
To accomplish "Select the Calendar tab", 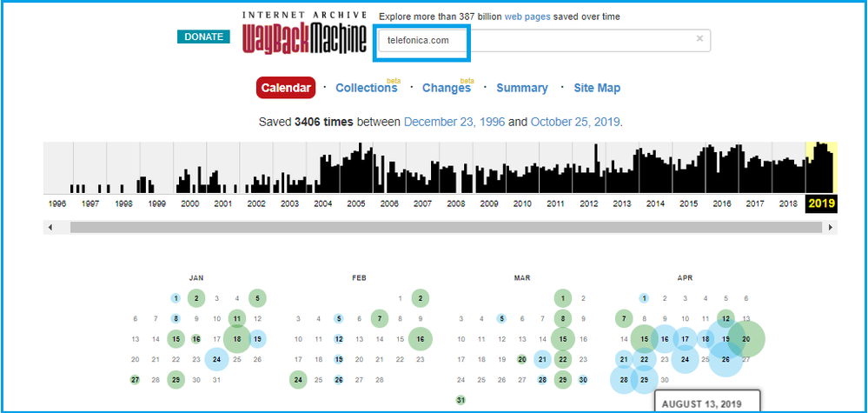I will (286, 88).
